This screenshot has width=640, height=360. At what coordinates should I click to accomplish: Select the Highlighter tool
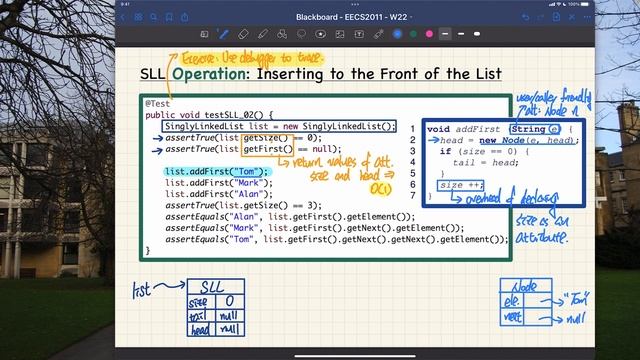263,34
